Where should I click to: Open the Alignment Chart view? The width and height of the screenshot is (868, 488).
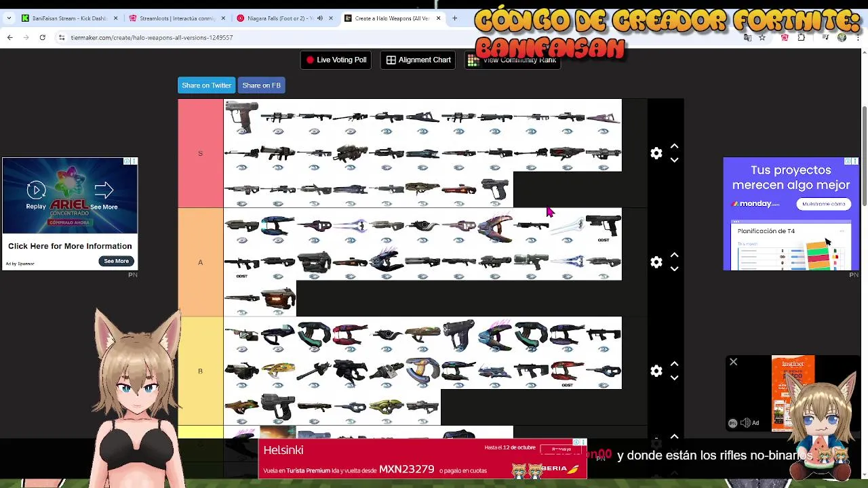tap(418, 60)
